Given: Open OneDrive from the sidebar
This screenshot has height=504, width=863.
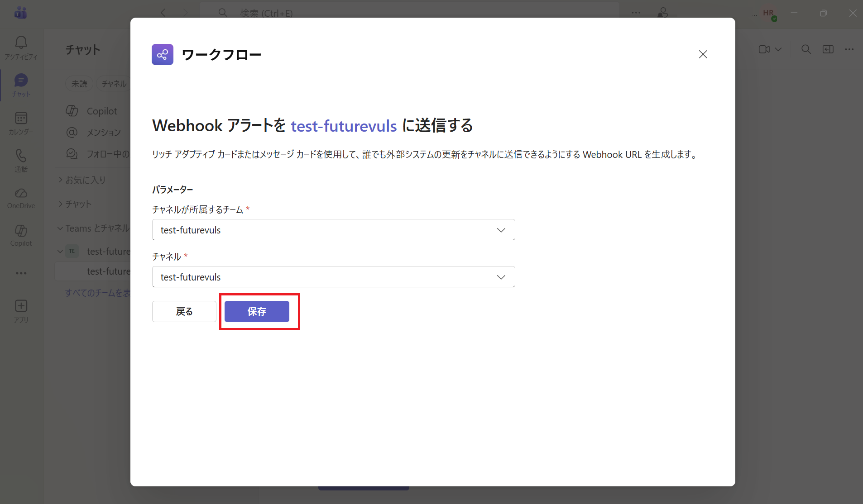Looking at the screenshot, I should tap(21, 198).
